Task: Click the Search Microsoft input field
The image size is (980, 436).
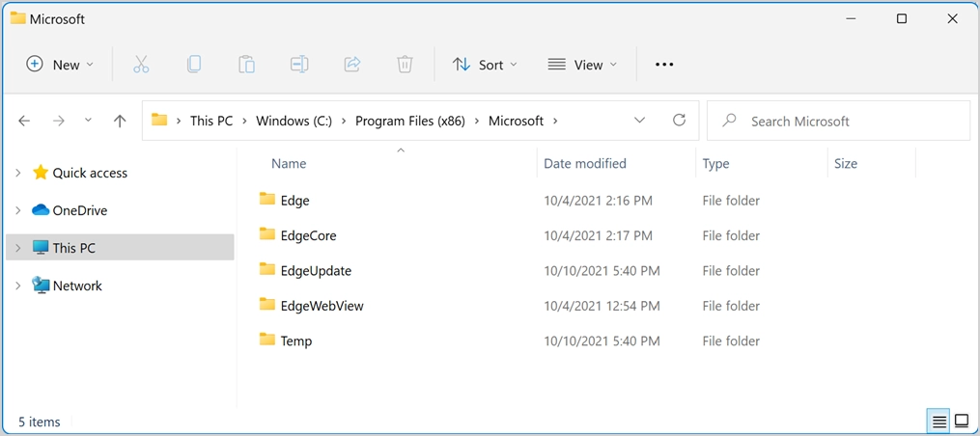Action: (x=850, y=121)
